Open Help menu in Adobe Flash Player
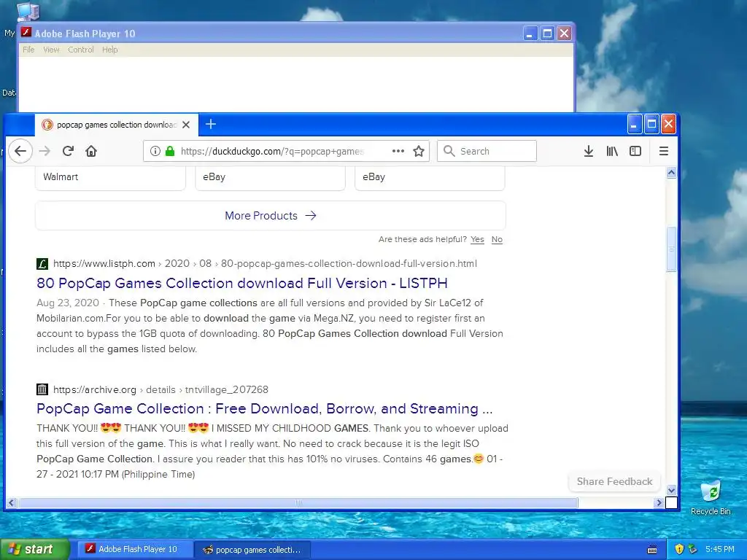The height and width of the screenshot is (560, 747). click(109, 50)
